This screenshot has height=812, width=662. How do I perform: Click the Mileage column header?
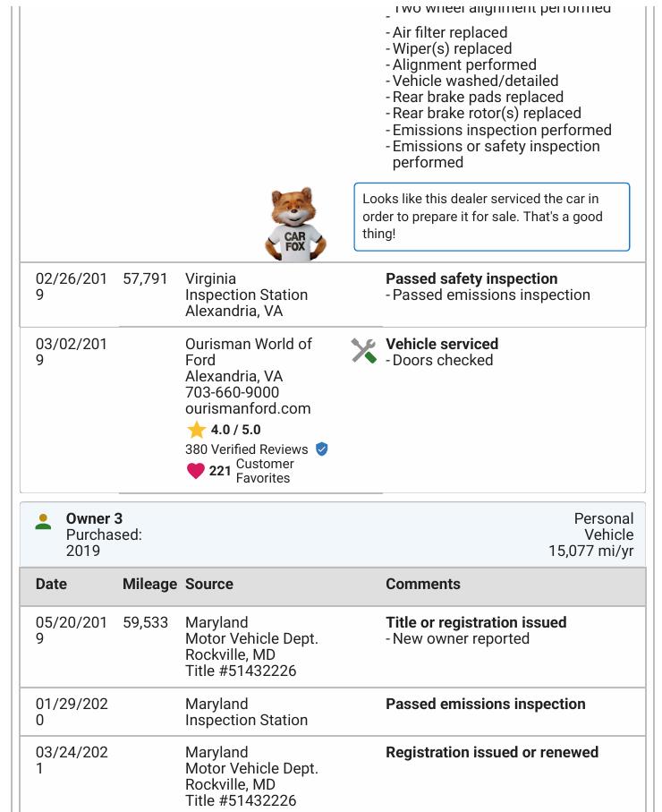point(149,584)
